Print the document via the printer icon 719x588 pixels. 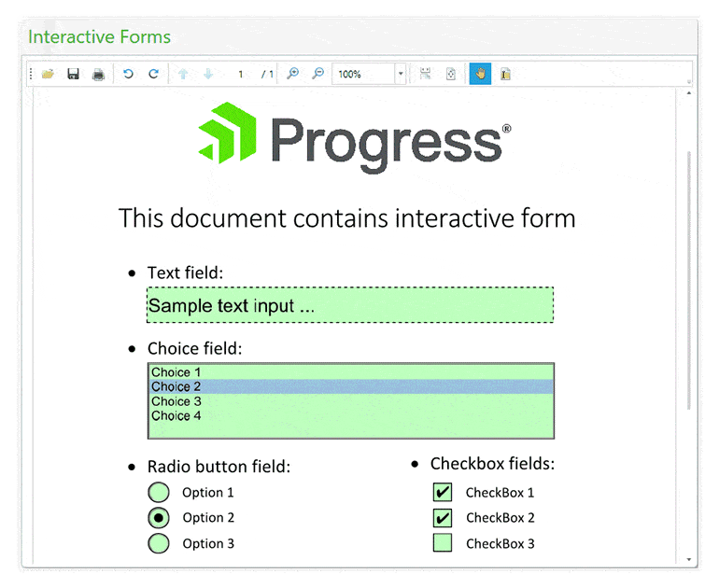[98, 74]
